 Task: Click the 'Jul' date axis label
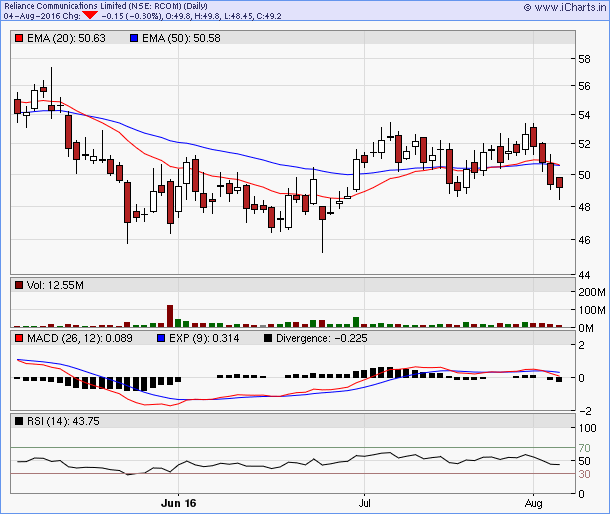pyautogui.click(x=365, y=503)
